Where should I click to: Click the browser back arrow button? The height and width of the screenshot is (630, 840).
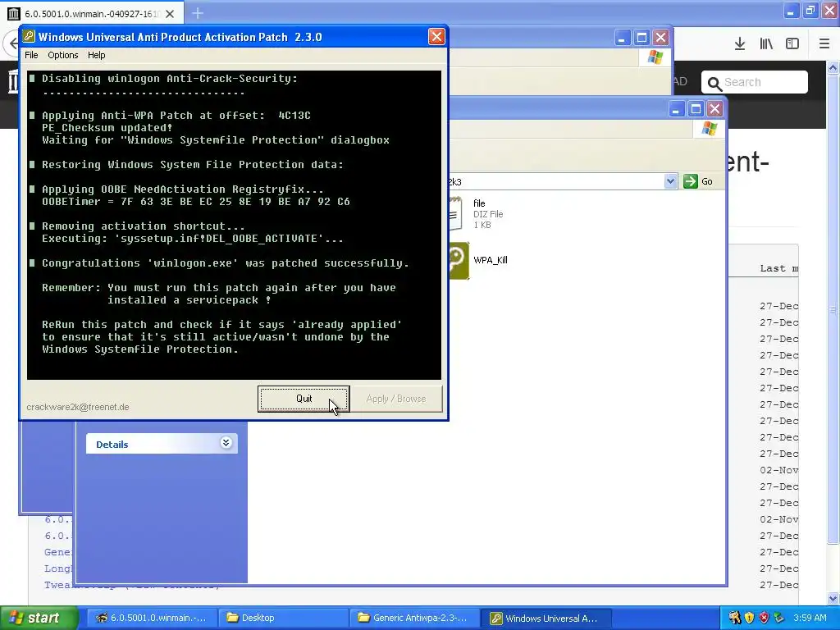pos(13,43)
